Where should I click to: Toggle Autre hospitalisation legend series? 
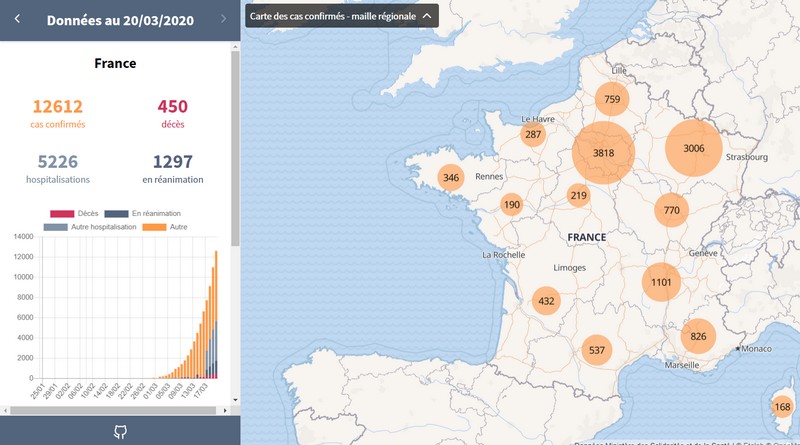pos(90,227)
